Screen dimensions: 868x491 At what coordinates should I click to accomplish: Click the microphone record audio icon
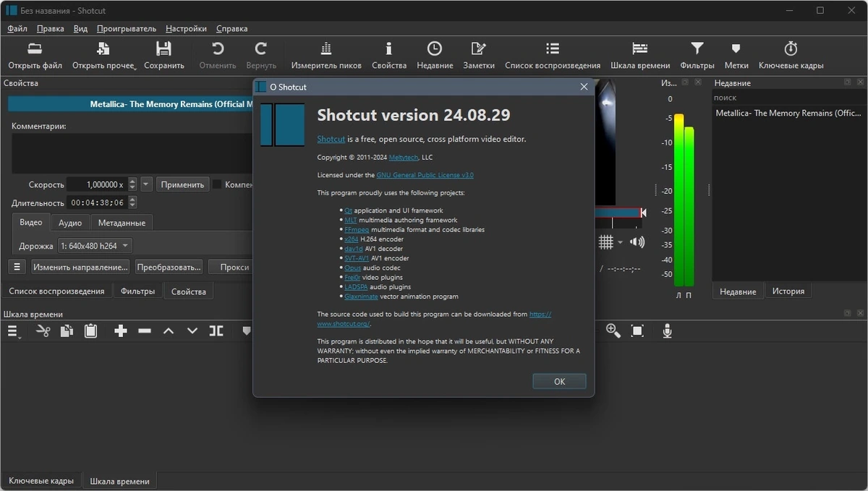tap(668, 330)
